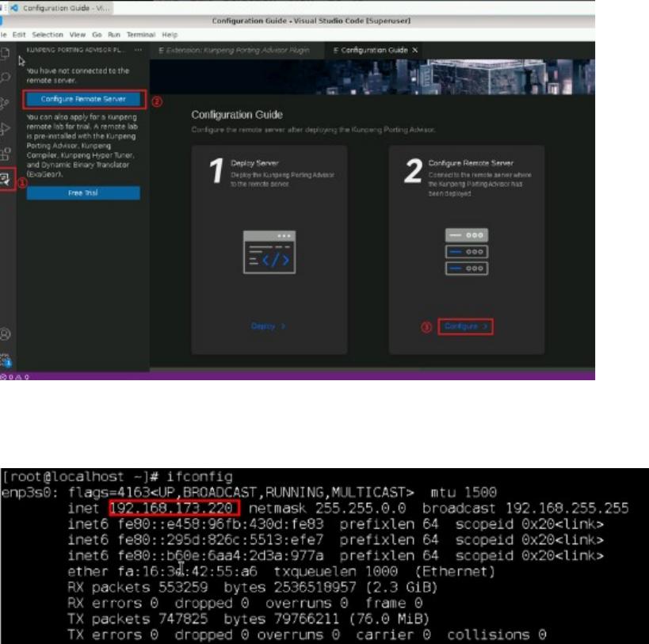Select the Kunpeng Porting Advisor activity bar icon
Image resolution: width=649 pixels, height=644 pixels.
(6, 180)
